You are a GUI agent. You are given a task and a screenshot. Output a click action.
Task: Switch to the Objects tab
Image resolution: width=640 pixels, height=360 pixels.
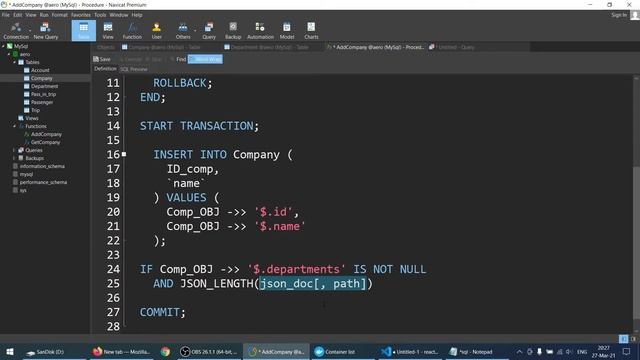[x=106, y=47]
